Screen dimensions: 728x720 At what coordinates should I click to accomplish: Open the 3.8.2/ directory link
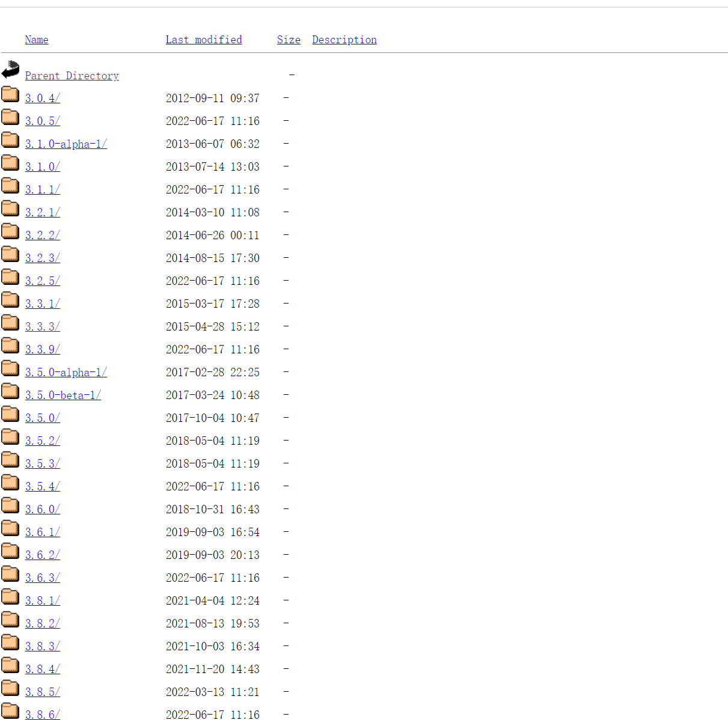coord(43,623)
